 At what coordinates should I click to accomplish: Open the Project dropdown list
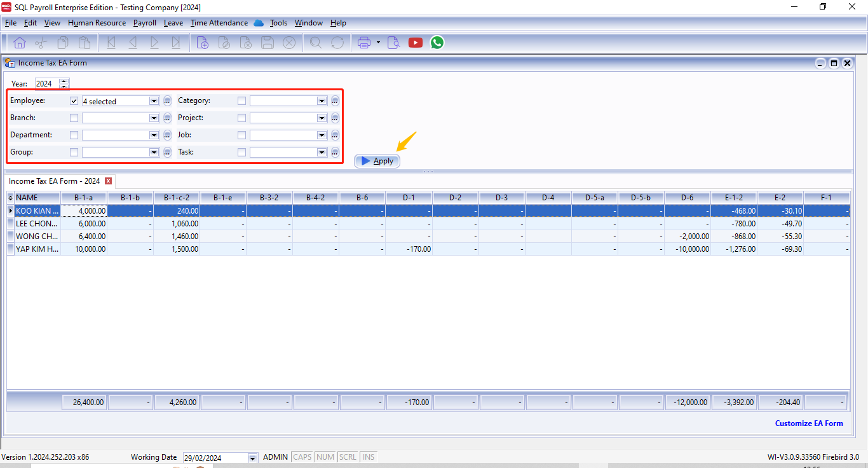(x=322, y=118)
